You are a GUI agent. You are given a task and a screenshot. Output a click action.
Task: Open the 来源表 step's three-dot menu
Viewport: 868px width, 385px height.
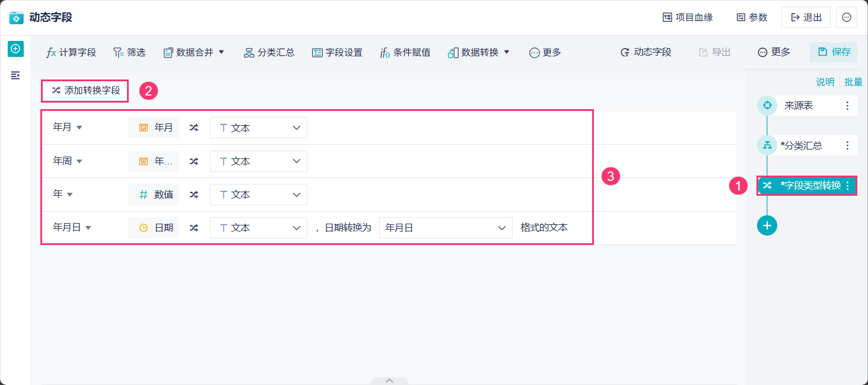click(x=847, y=106)
